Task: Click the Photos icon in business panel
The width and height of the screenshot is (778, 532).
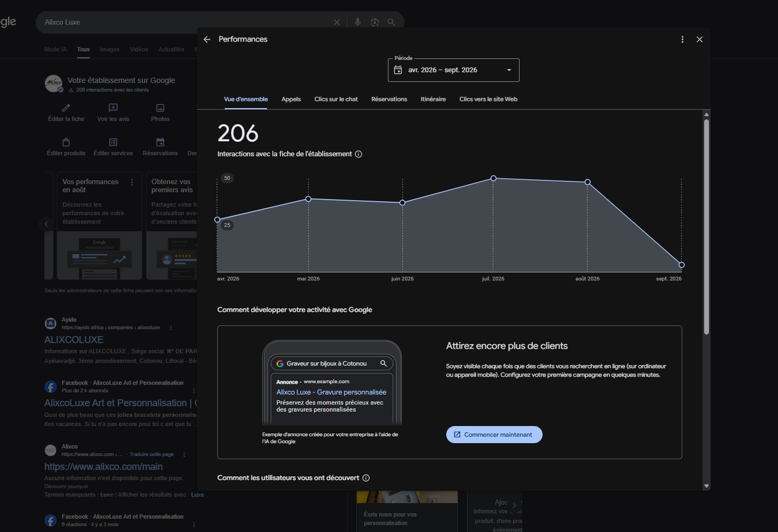Action: [x=160, y=108]
